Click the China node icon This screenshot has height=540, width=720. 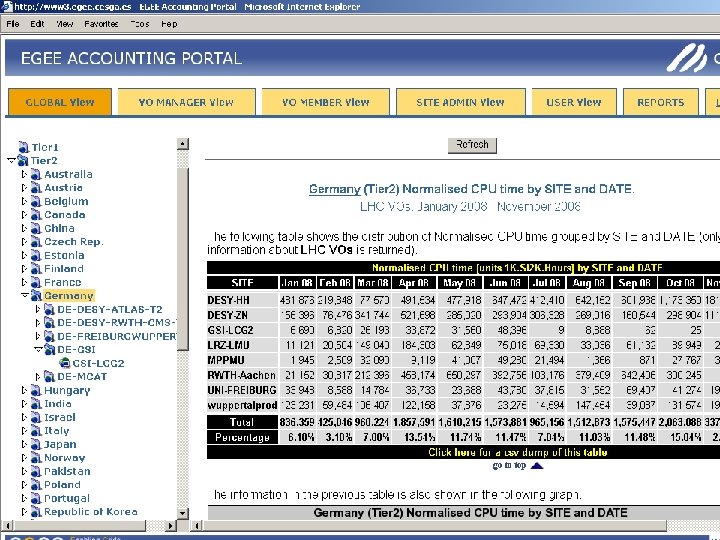point(36,228)
